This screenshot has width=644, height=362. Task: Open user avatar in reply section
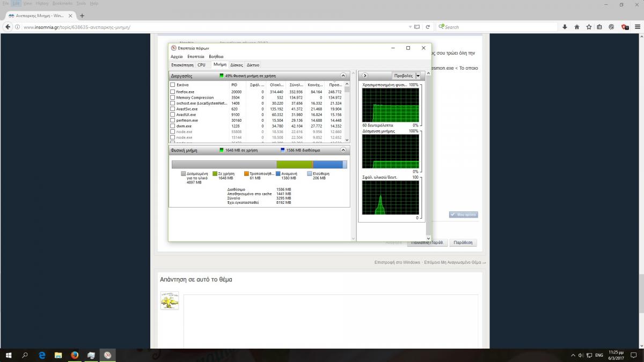[170, 300]
